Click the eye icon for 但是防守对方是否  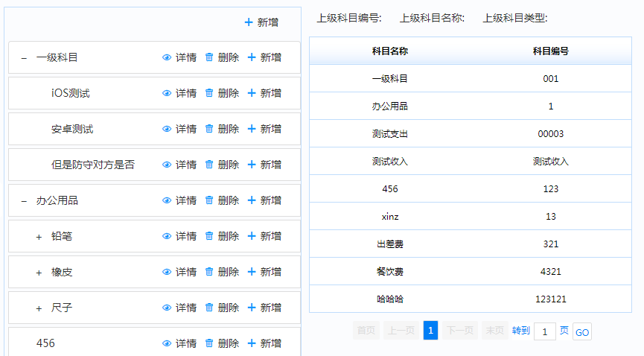click(167, 165)
